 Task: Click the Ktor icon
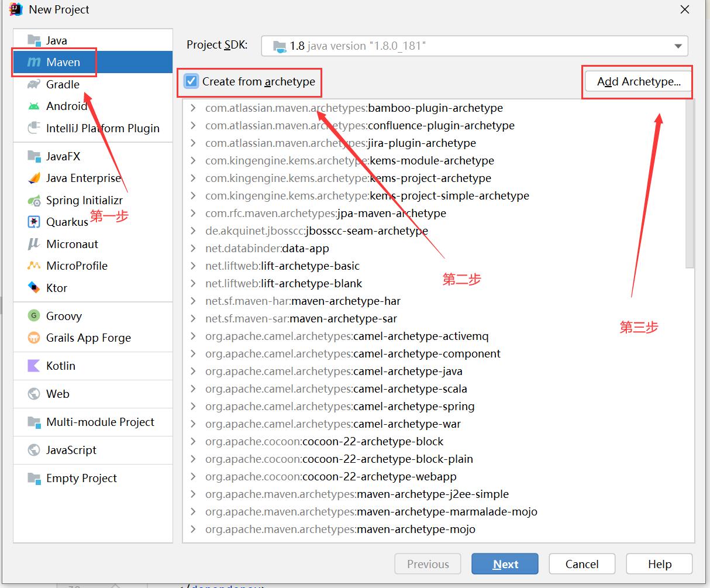click(x=34, y=288)
